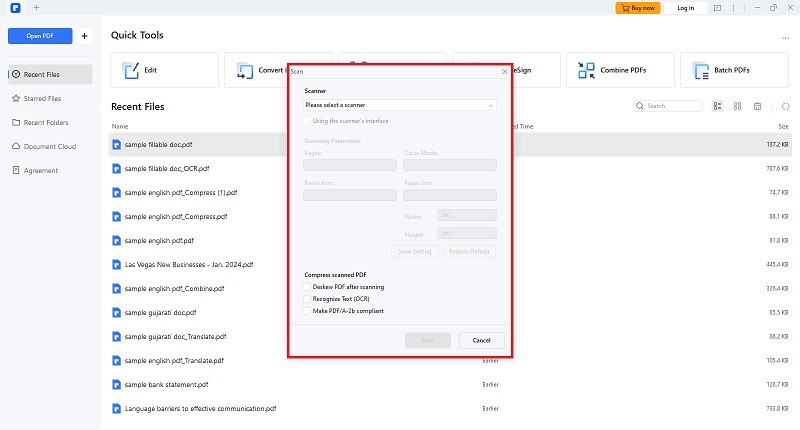Click the plus button beside Open PDF

(85, 36)
